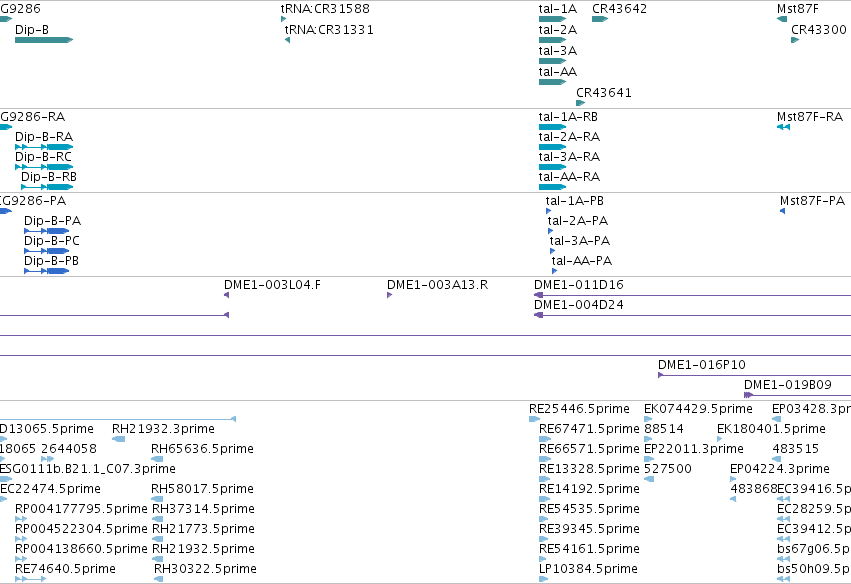Click the tal-1A-PB protein label
The height and width of the screenshot is (584, 851).
pos(575,201)
